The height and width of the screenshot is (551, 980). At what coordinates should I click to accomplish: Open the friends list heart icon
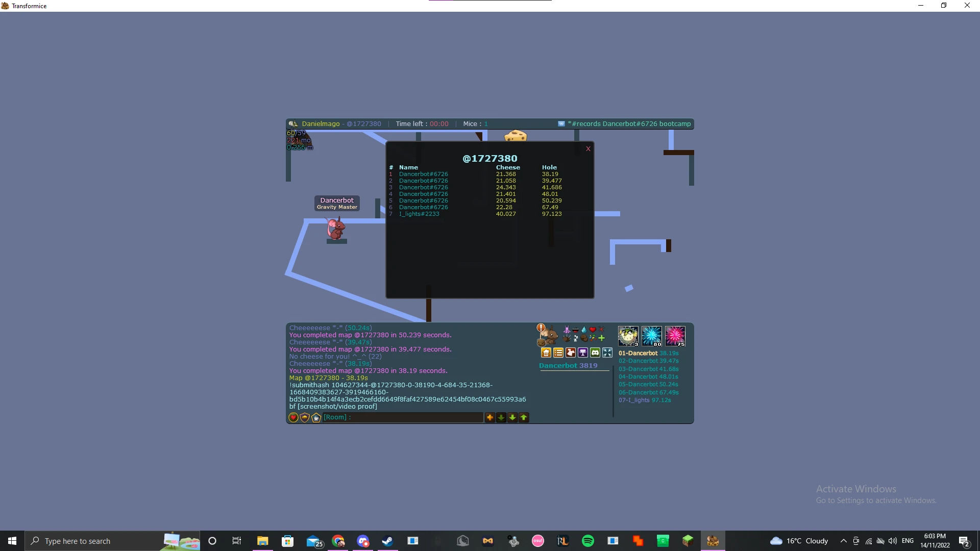coord(293,417)
